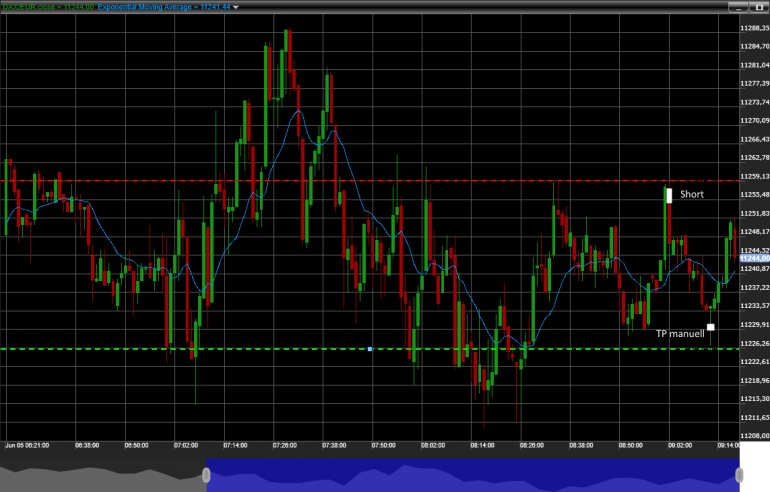
Task: Click the left handle of the range selector
Action: [206, 475]
